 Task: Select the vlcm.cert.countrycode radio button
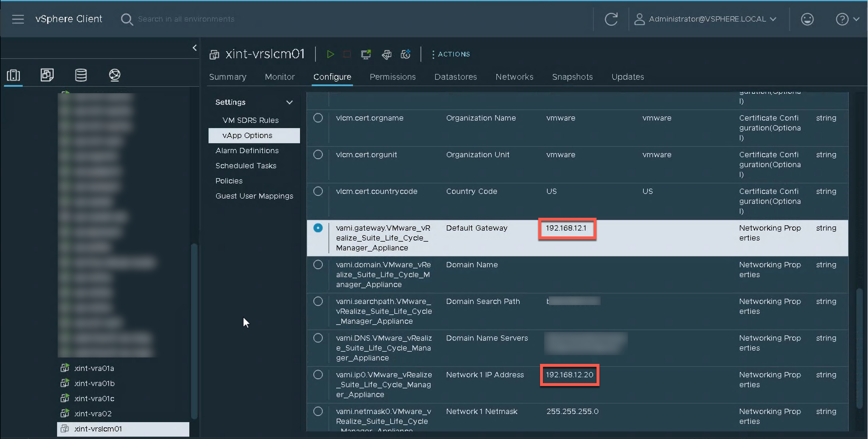click(x=318, y=191)
